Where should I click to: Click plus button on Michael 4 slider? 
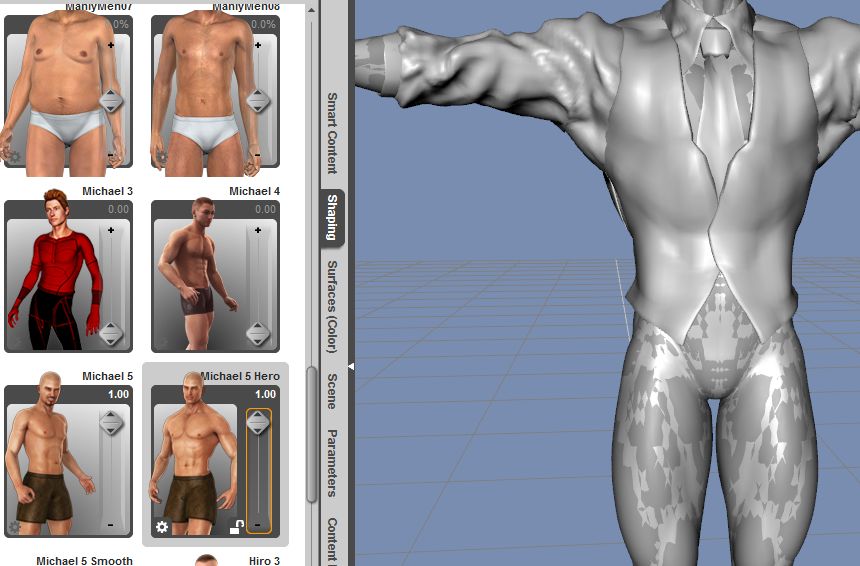click(x=258, y=230)
